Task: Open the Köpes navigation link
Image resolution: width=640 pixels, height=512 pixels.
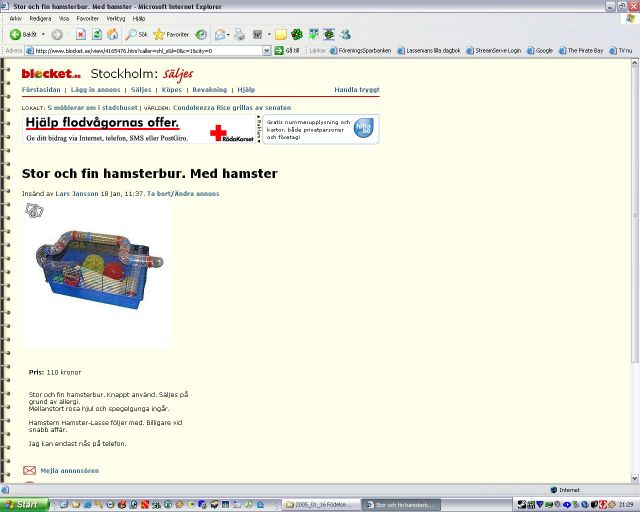Action: pos(171,90)
